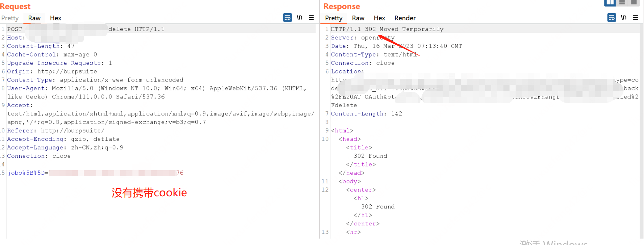Click the opening '<center>' tag
The image size is (644, 245).
click(361, 190)
